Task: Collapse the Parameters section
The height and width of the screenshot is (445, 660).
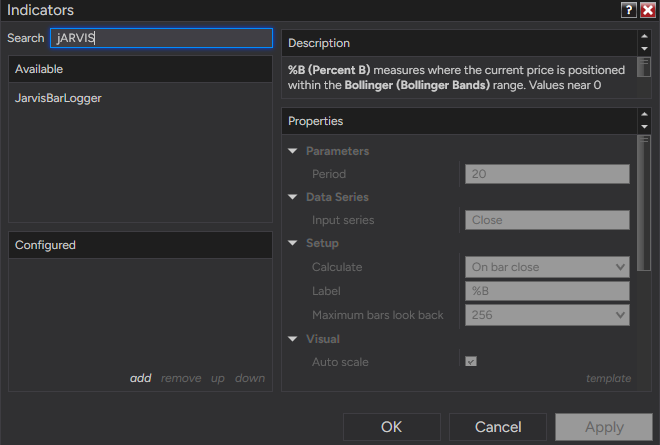Action: coord(293,151)
